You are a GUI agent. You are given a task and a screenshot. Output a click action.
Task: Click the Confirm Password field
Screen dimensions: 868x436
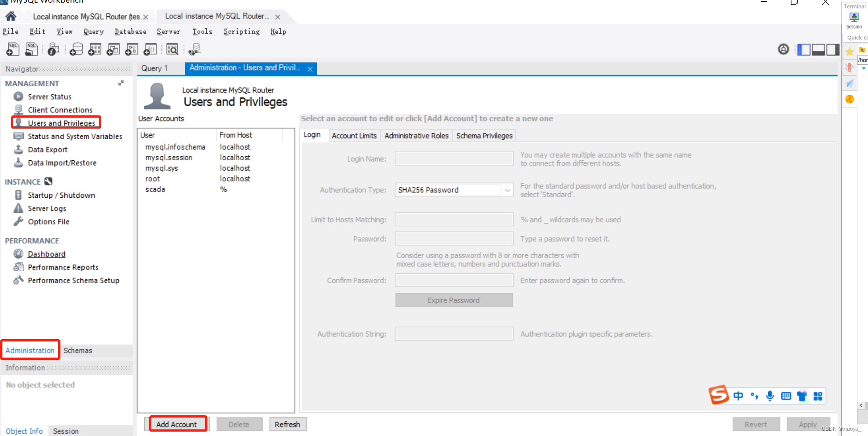pos(454,280)
